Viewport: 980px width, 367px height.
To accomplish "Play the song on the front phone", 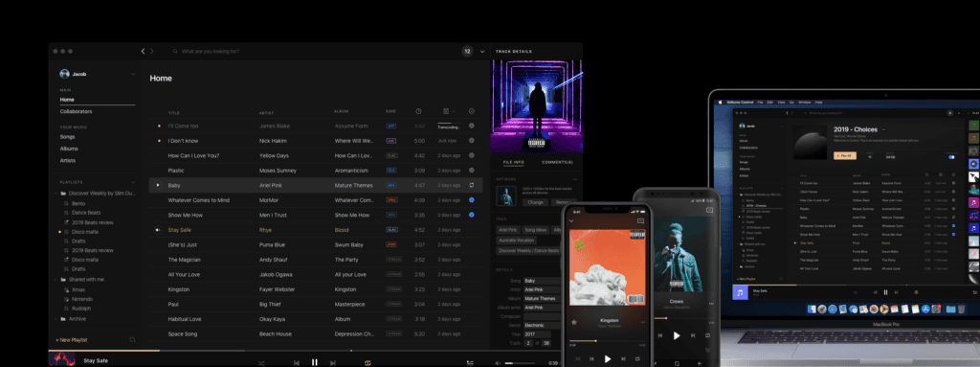I will (x=608, y=359).
